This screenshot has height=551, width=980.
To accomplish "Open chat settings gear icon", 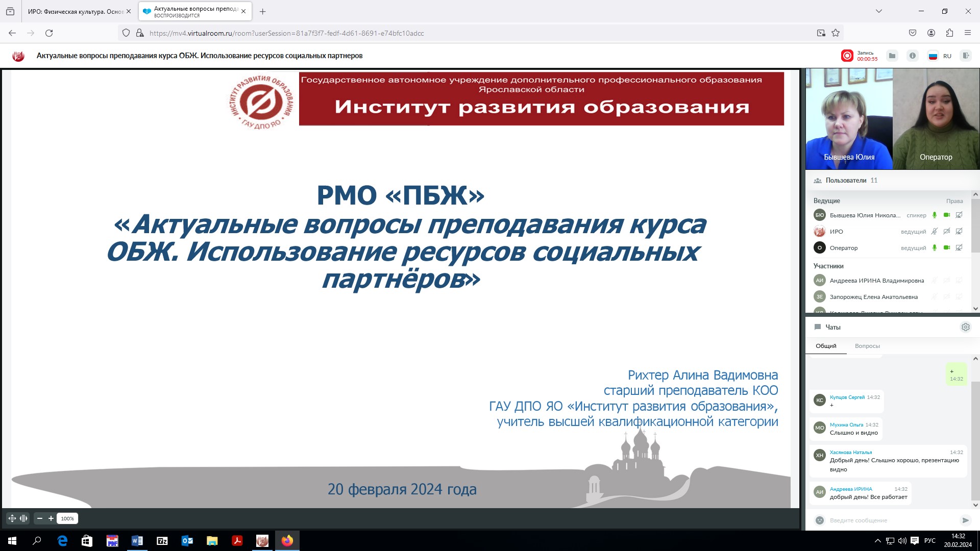I will [x=966, y=327].
